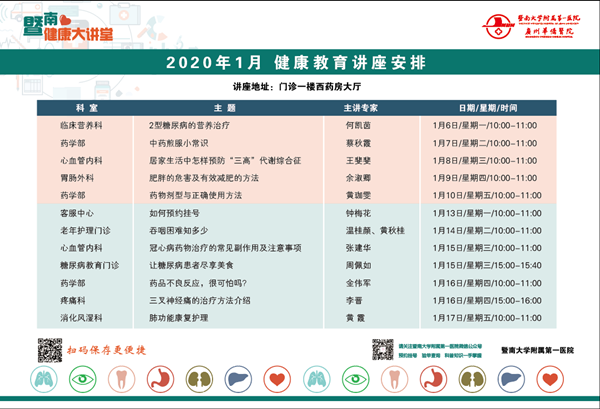The height and width of the screenshot is (409, 600).
Task: Click the second tooth icon, right half
Action: pyautogui.click(x=395, y=379)
